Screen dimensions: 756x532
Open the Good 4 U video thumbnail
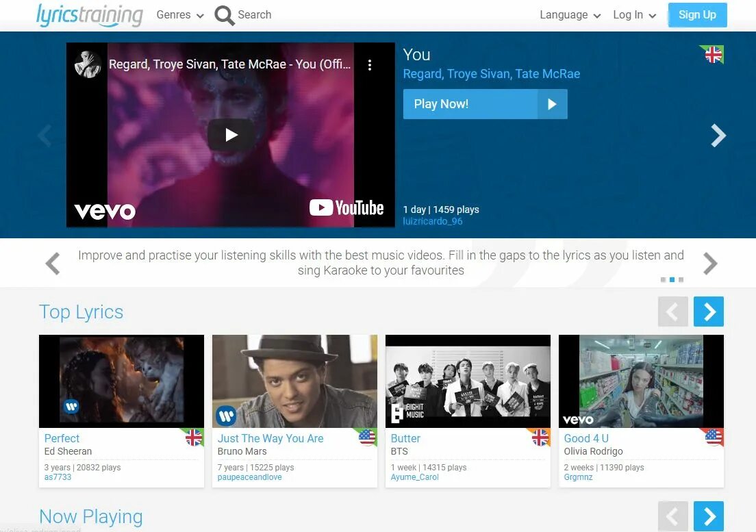point(641,381)
